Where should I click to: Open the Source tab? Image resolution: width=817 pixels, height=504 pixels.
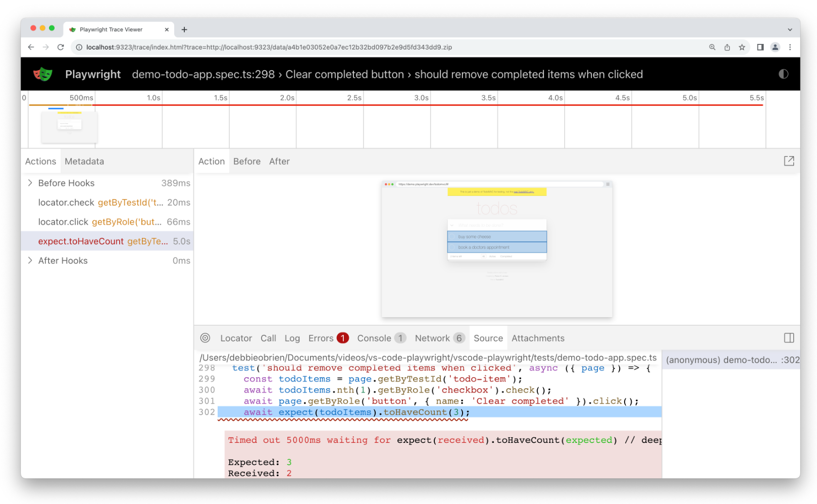[x=488, y=338]
